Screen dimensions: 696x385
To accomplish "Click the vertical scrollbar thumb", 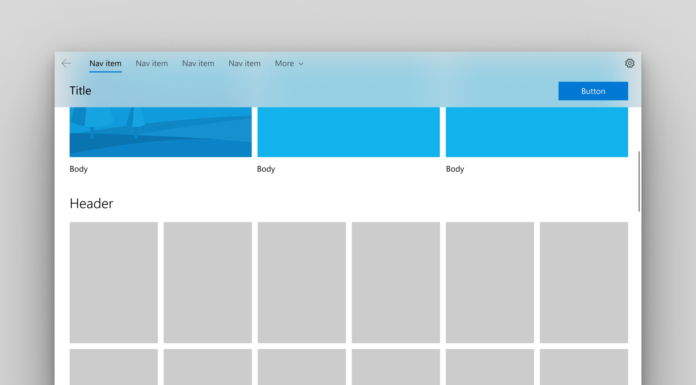I will (x=639, y=181).
